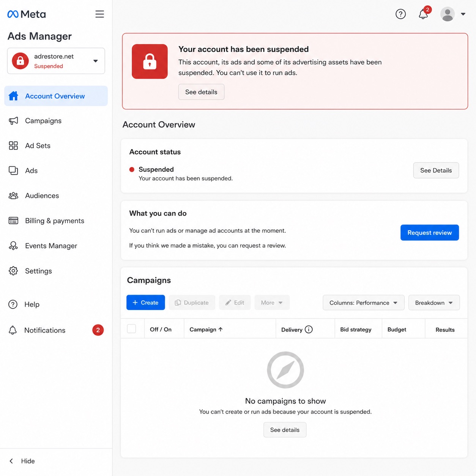Viewport: 476px width, 476px height.
Task: Click the "Ads Manager" title
Action: pyautogui.click(x=39, y=36)
